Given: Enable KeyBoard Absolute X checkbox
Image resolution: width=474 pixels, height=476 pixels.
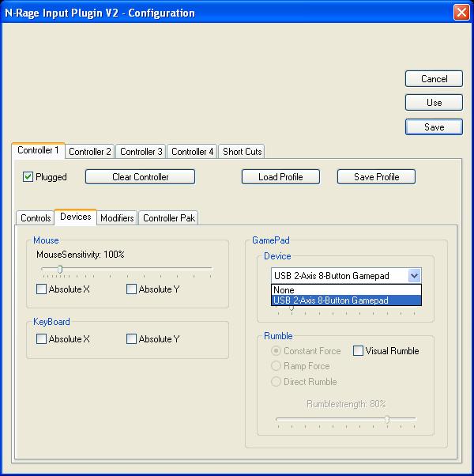Looking at the screenshot, I should pos(41,338).
